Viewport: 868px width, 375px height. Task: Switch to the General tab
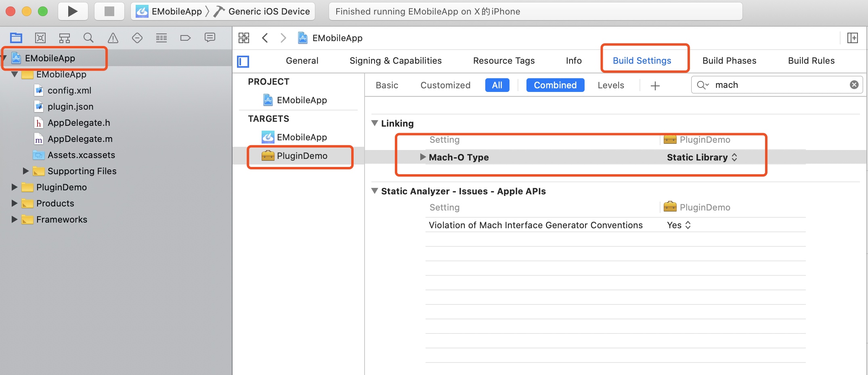302,60
